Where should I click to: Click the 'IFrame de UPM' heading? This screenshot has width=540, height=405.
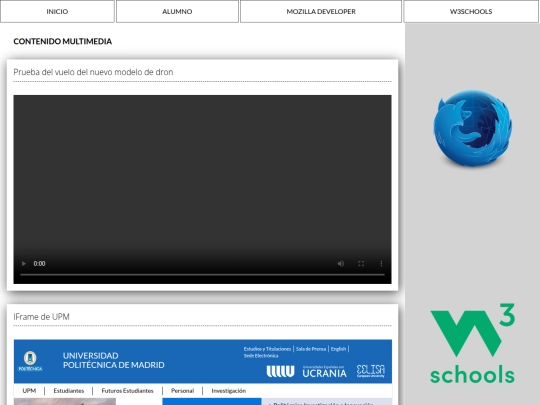pos(41,316)
